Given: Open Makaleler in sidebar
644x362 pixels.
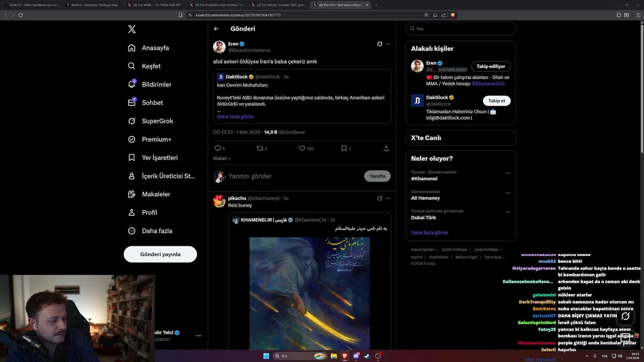Looking at the screenshot, I should (149, 194).
